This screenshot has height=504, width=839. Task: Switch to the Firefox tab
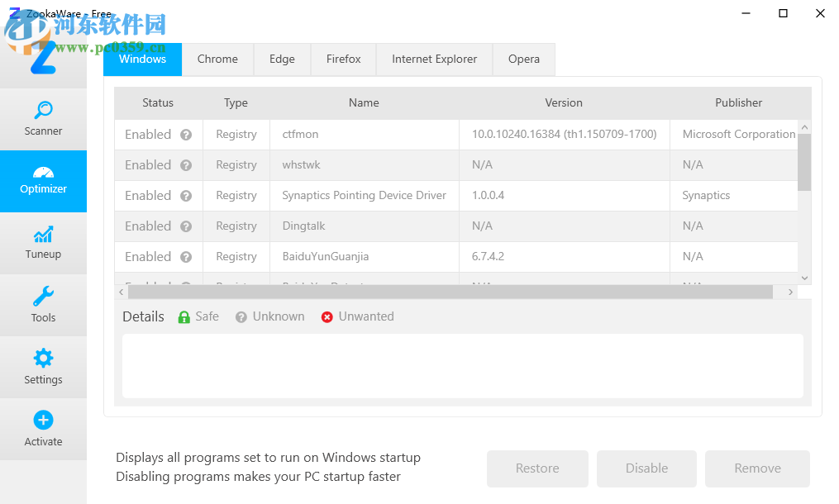(343, 59)
